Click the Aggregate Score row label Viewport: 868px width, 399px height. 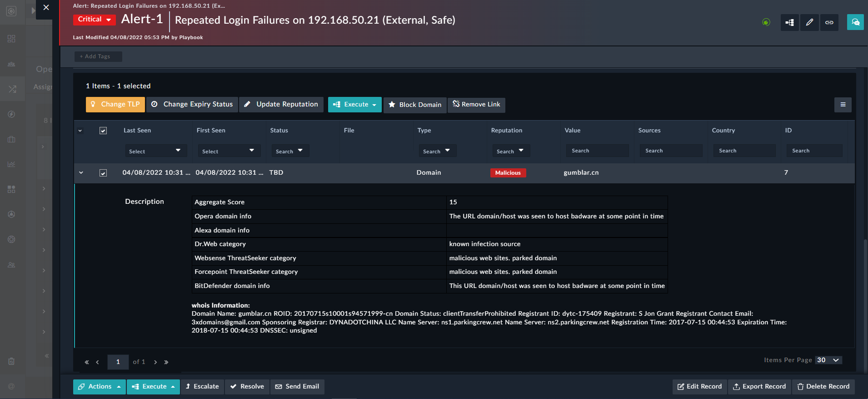point(219,202)
